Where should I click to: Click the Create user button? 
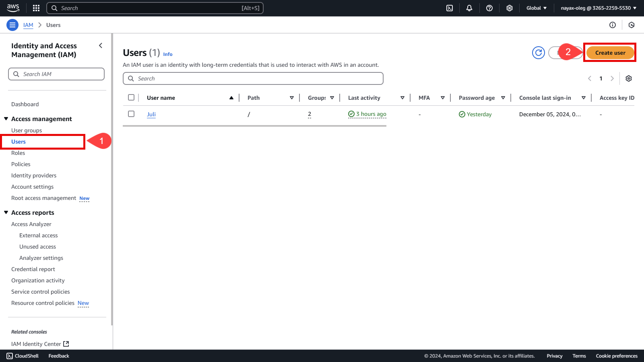pos(610,53)
